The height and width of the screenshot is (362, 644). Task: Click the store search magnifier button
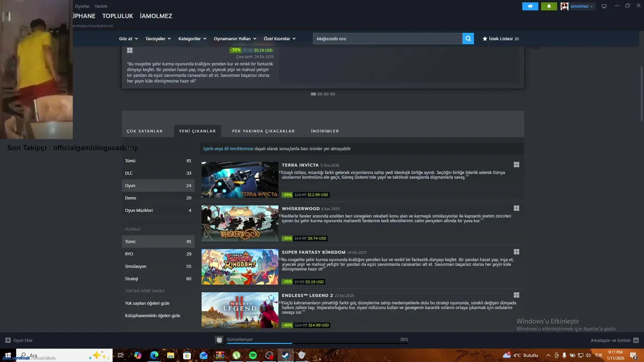(x=468, y=39)
